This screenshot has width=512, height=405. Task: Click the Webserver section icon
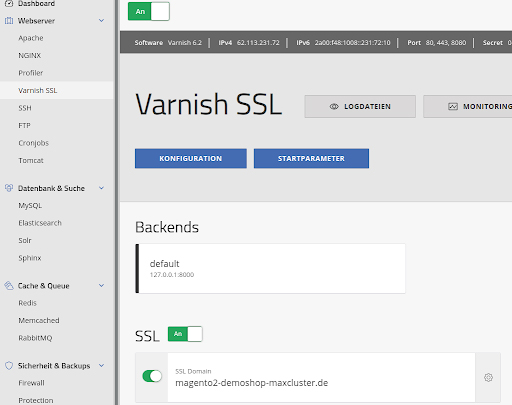point(9,21)
